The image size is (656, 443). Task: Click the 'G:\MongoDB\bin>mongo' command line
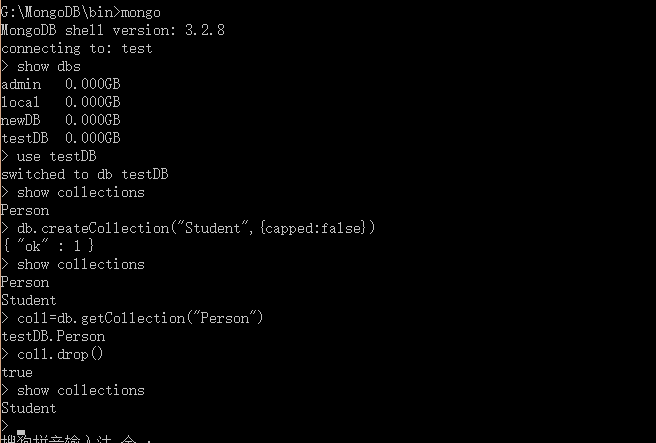tap(81, 12)
